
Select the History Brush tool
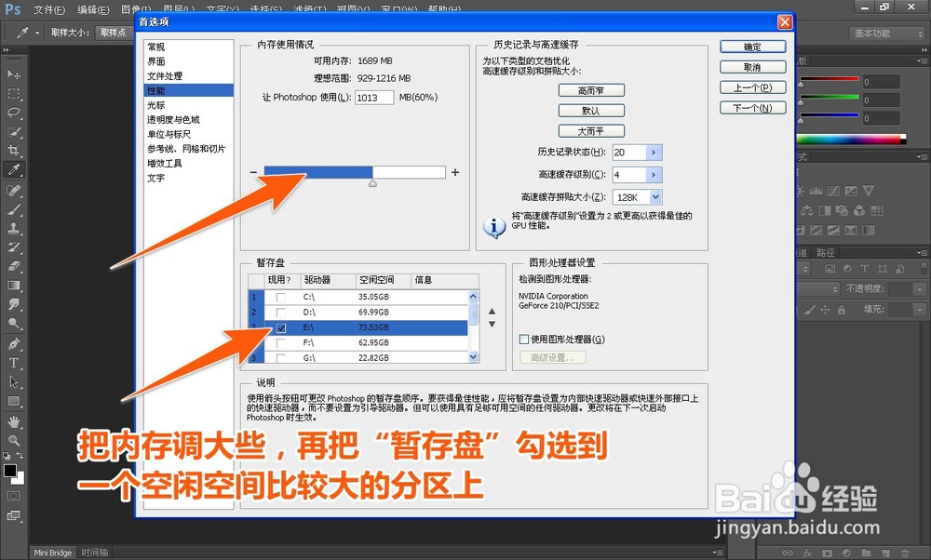pos(14,247)
